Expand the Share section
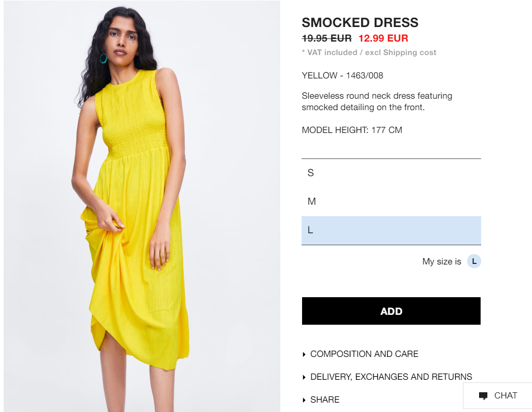The image size is (532, 412). (321, 400)
